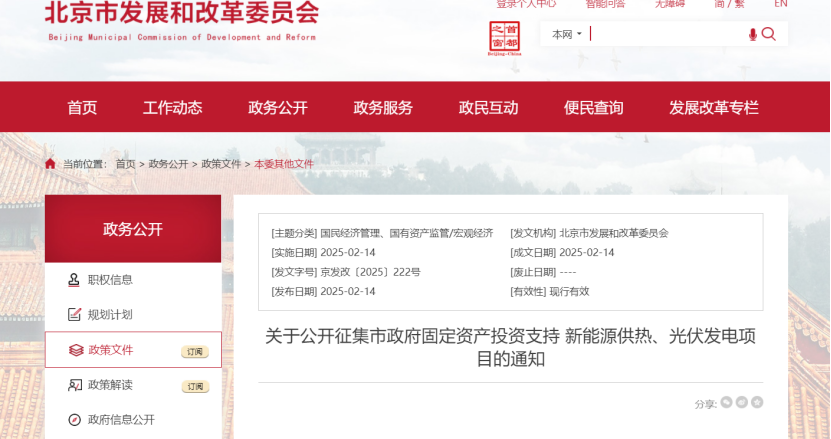Toggle 订阅 subscription for 政策解读
831x439 pixels.
[194, 386]
